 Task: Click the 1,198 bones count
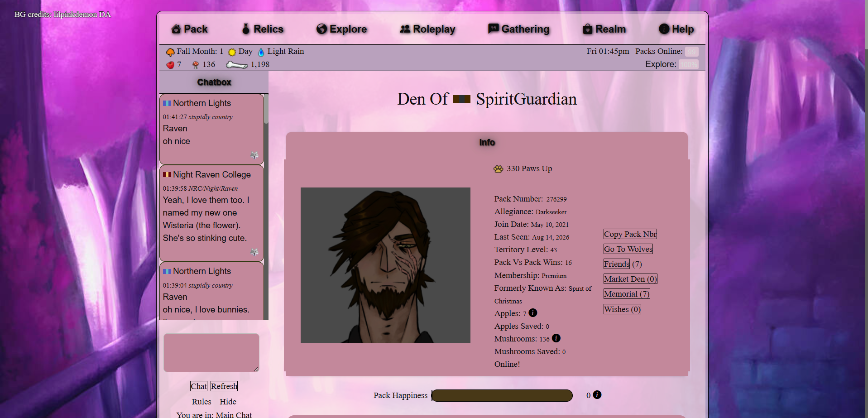pyautogui.click(x=260, y=64)
